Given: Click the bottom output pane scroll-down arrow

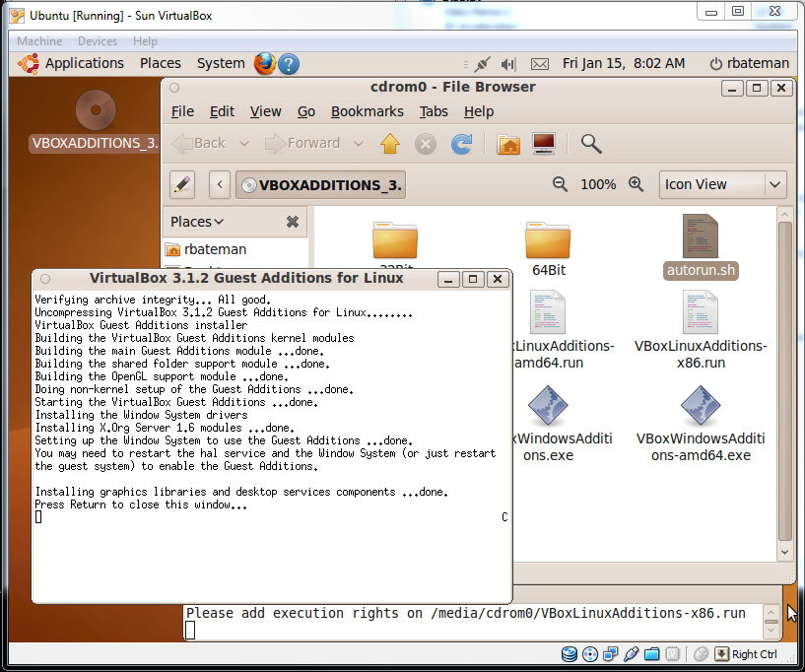Looking at the screenshot, I should tap(771, 632).
